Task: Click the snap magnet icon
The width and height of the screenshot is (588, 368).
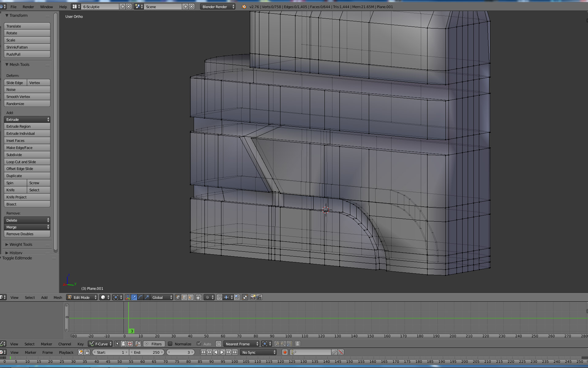Action: [219, 297]
